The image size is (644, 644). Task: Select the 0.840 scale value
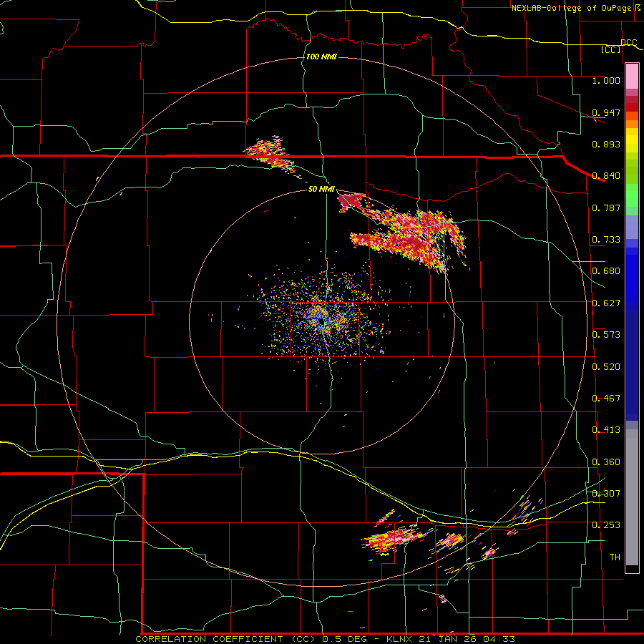(x=606, y=176)
